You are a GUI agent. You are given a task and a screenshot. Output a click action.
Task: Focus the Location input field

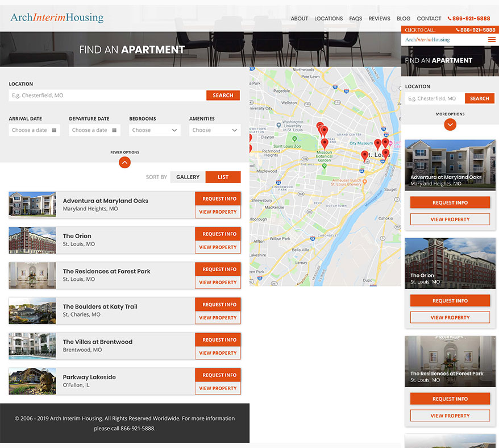(107, 95)
